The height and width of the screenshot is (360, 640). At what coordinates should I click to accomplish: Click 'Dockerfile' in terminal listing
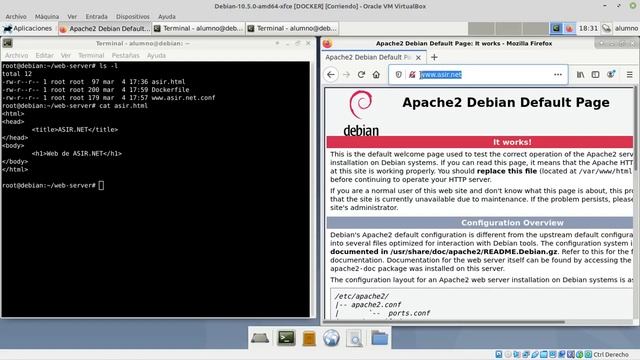170,90
